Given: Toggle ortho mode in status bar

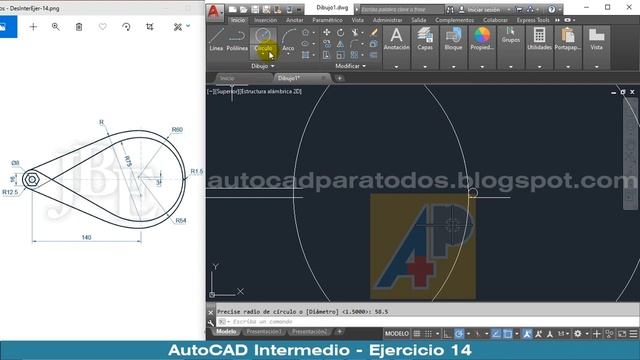Looking at the screenshot, I should [448, 334].
